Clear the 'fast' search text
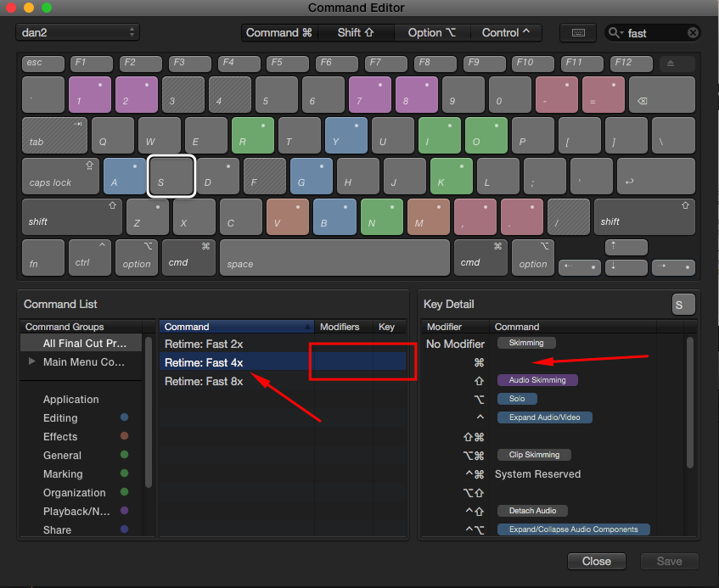719x588 pixels. (693, 33)
